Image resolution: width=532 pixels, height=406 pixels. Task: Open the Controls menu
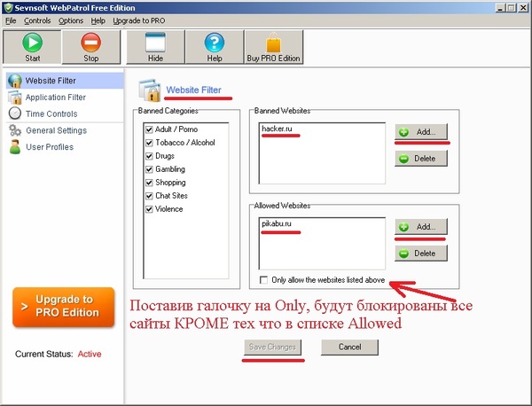click(37, 20)
